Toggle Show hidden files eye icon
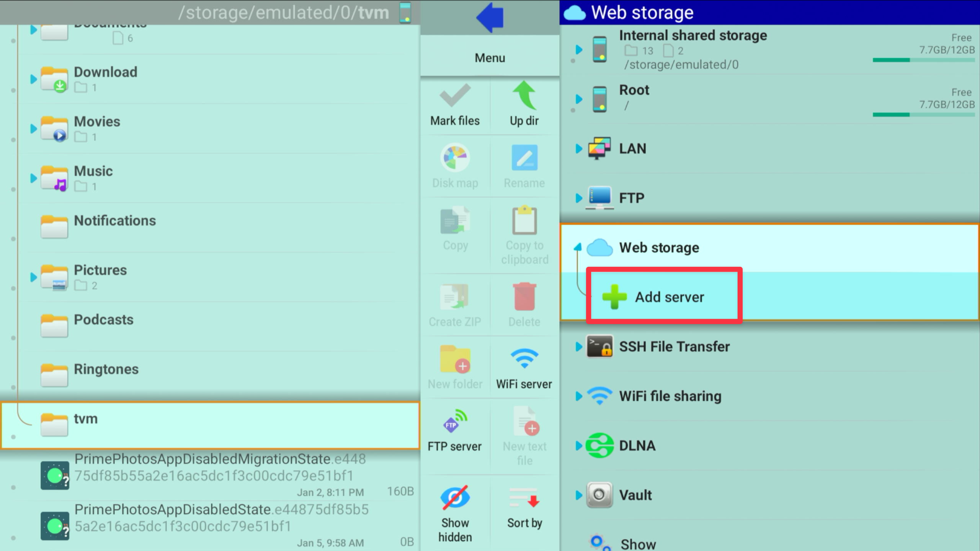Viewport: 980px width, 551px height. [x=455, y=497]
